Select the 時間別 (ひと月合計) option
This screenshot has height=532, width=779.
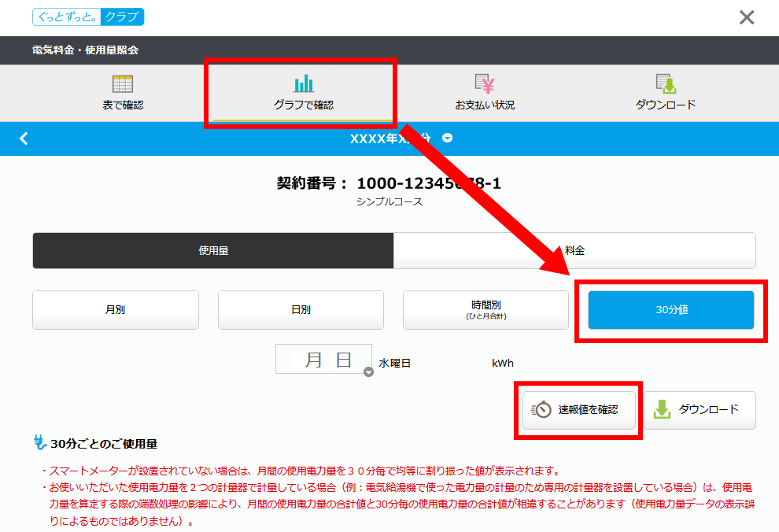(485, 310)
